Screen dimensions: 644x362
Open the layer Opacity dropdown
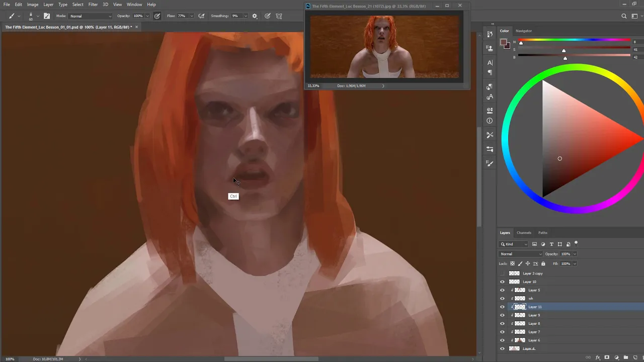(x=575, y=254)
